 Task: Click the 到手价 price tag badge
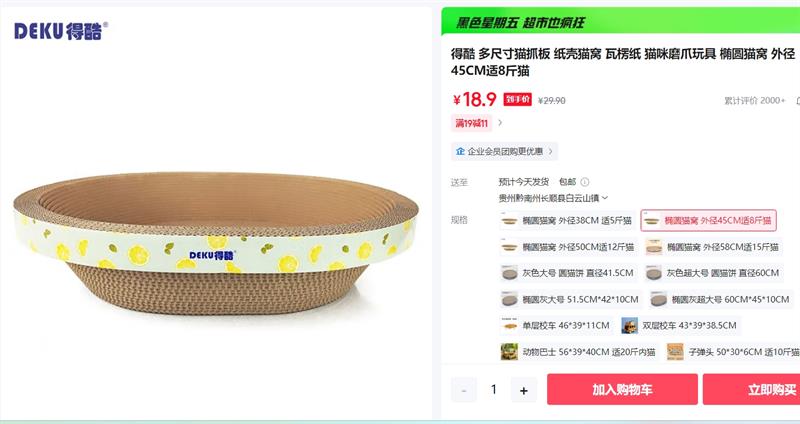(x=517, y=99)
